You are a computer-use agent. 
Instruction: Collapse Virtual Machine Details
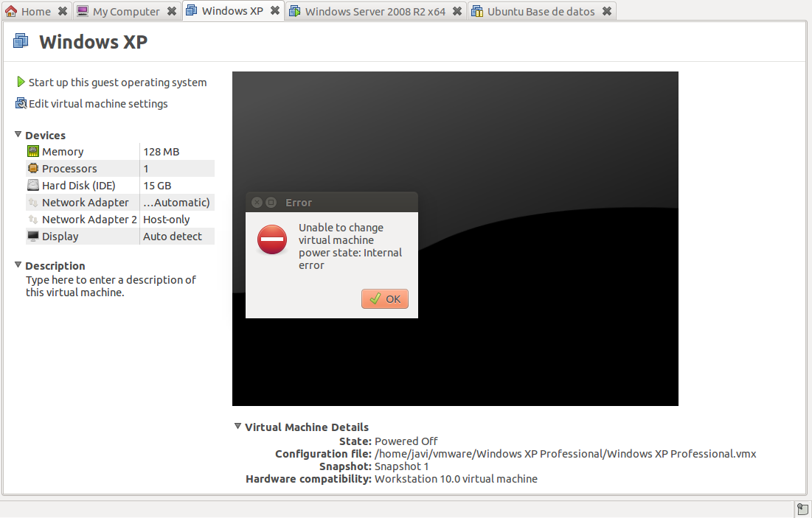tap(237, 426)
